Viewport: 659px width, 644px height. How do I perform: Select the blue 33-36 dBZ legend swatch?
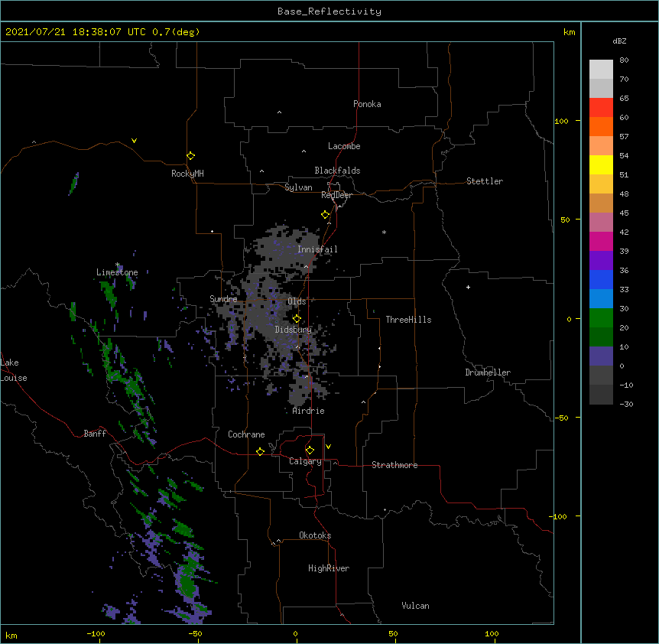[x=601, y=279]
